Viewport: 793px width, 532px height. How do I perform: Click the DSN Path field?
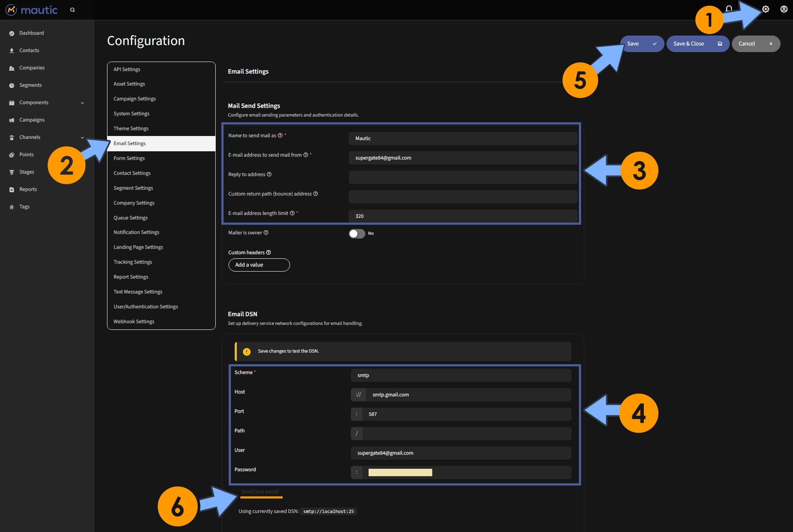coord(467,434)
